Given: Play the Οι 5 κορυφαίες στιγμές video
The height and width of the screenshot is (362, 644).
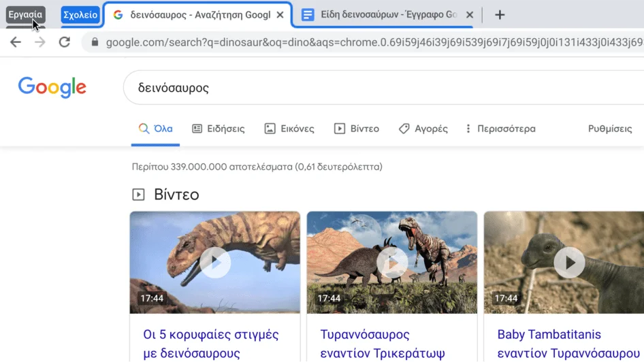Looking at the screenshot, I should click(215, 262).
